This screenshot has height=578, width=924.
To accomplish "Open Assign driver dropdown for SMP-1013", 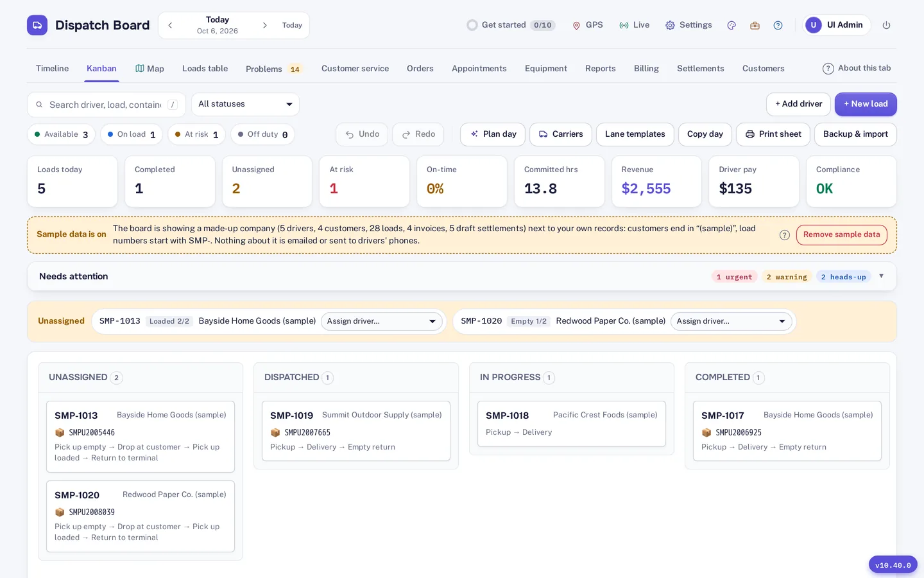I will [x=381, y=321].
